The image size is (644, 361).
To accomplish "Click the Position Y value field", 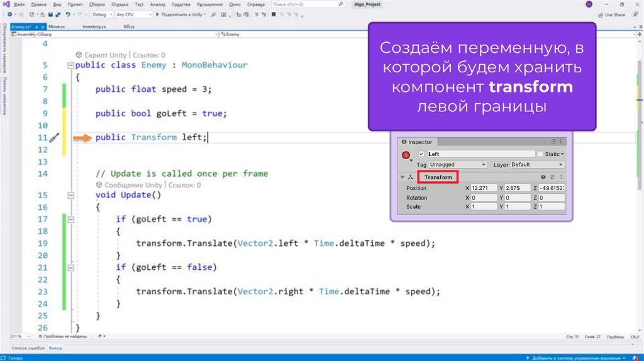I will click(x=518, y=188).
